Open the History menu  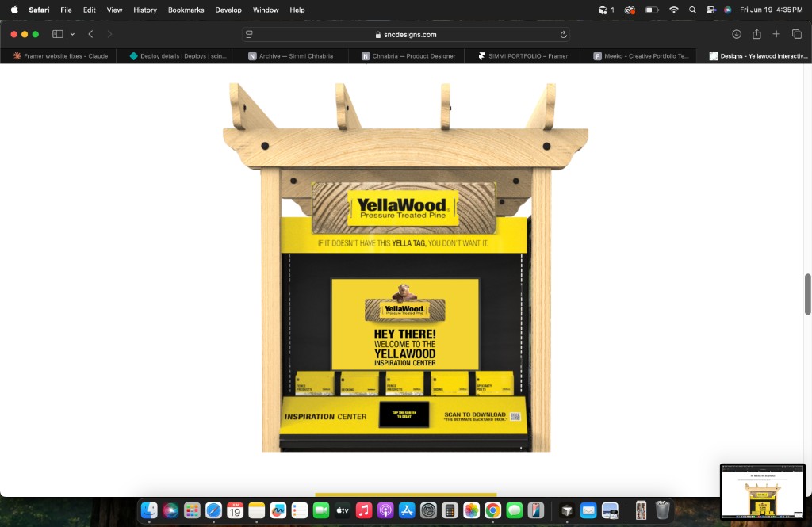(x=145, y=10)
